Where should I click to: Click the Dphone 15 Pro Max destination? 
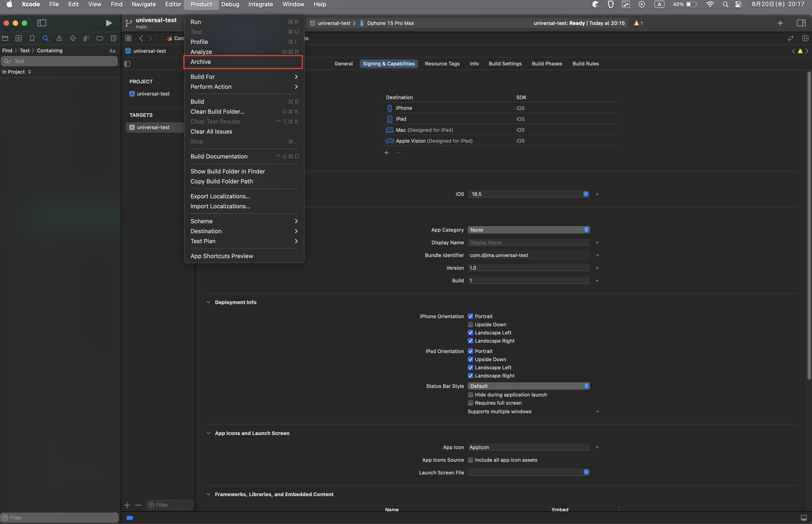click(x=387, y=23)
